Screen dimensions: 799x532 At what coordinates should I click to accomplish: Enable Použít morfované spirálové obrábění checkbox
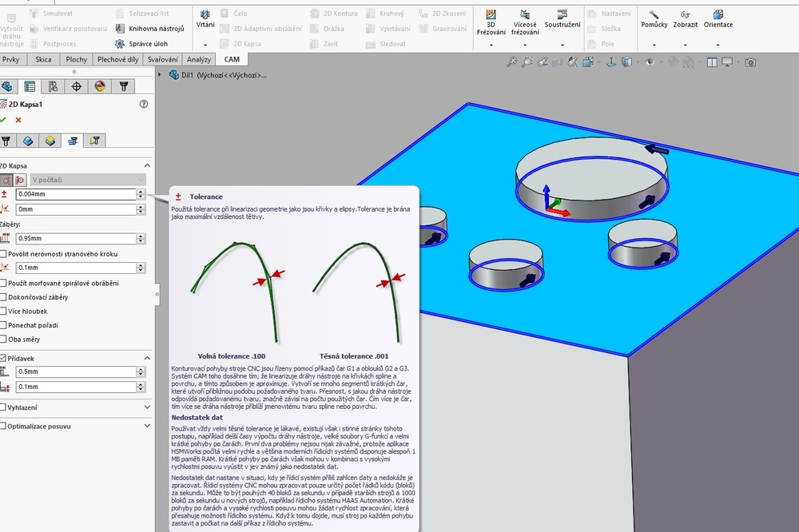tap(4, 283)
